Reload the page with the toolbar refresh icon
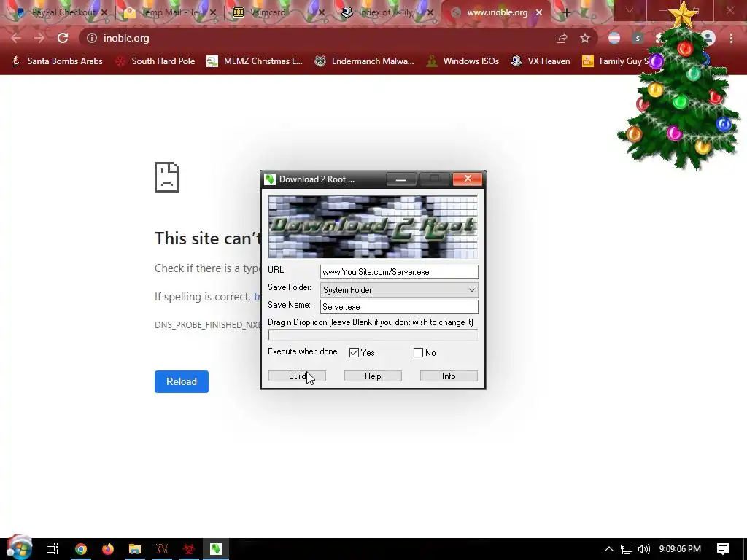The image size is (747, 560). pos(63,38)
